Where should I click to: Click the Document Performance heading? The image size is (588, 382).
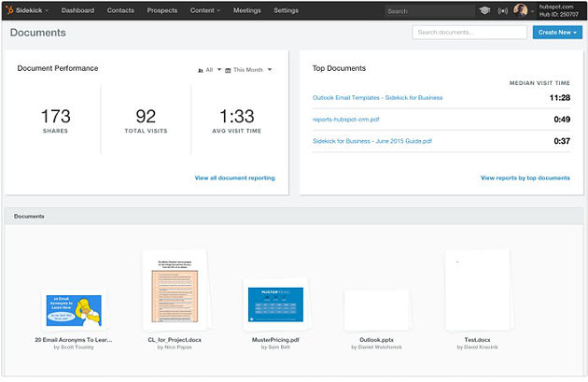[x=58, y=68]
